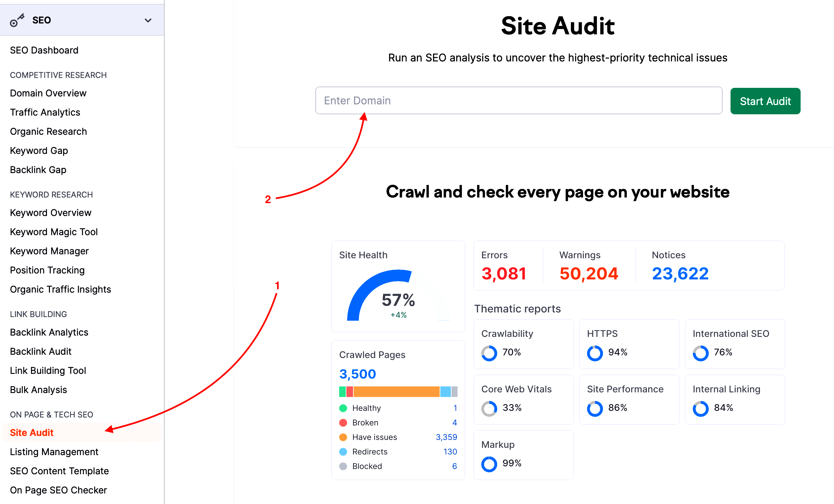
Task: Open Site Audit in sidebar menu
Action: 32,433
